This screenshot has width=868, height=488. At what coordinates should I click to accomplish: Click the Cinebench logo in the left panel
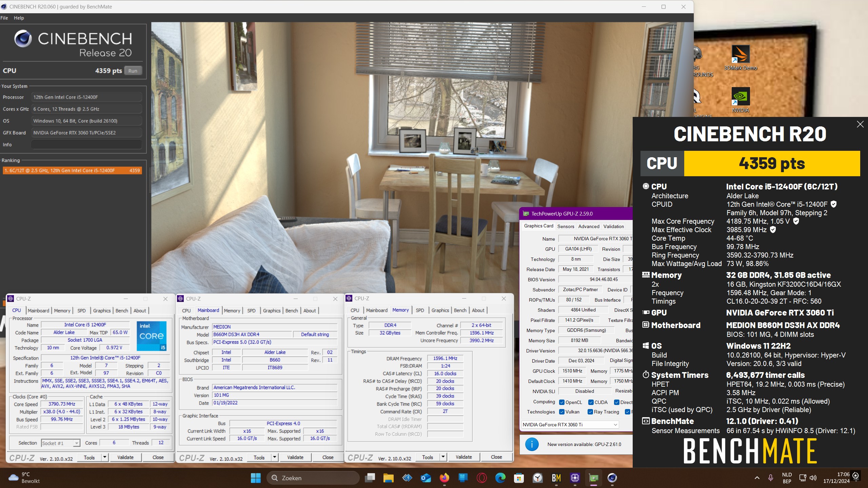click(23, 39)
